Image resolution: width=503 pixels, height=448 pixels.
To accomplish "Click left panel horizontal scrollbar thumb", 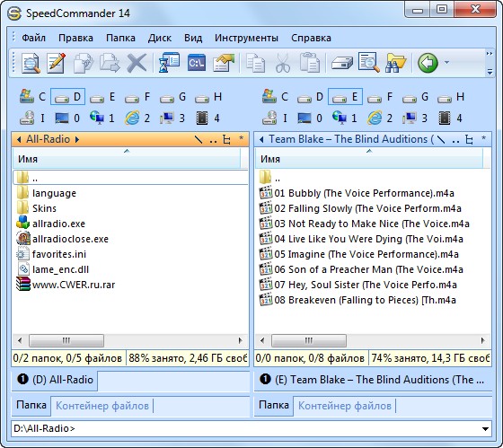I will [66, 340].
